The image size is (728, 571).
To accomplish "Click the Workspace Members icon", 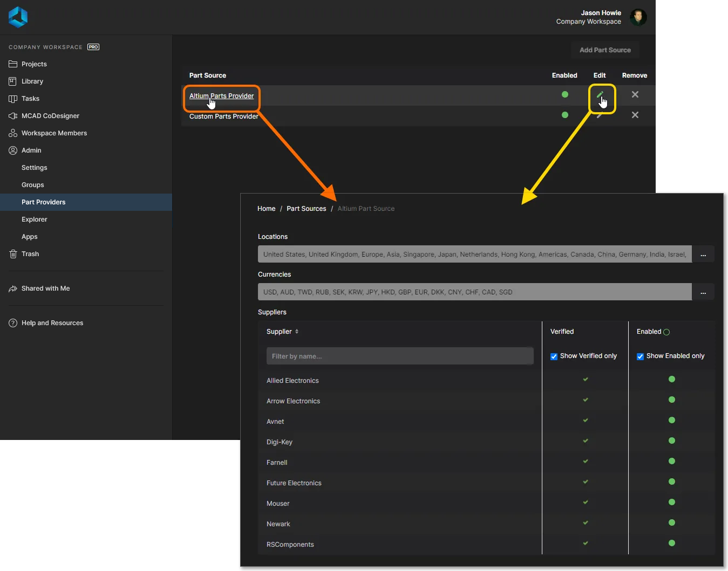I will (13, 133).
